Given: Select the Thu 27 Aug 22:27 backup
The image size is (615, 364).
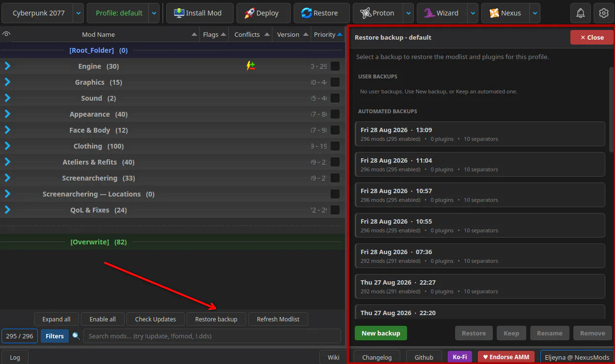Looking at the screenshot, I should point(480,287).
